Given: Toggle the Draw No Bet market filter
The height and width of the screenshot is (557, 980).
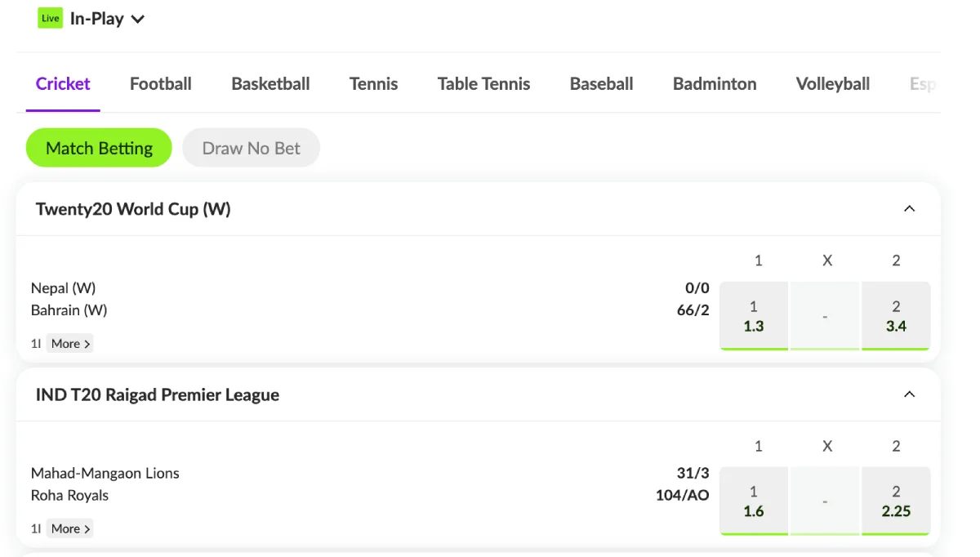Looking at the screenshot, I should pyautogui.click(x=251, y=148).
